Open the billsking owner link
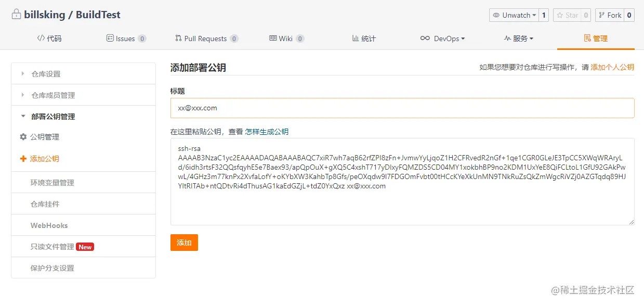The height and width of the screenshot is (305, 644). point(44,15)
